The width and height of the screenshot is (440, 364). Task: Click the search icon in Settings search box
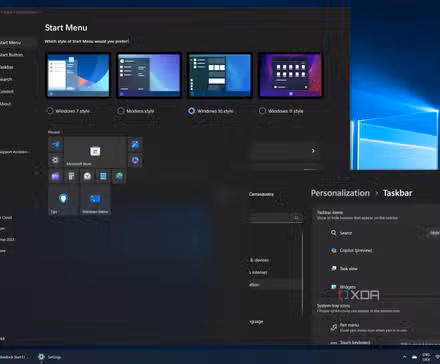point(296,218)
